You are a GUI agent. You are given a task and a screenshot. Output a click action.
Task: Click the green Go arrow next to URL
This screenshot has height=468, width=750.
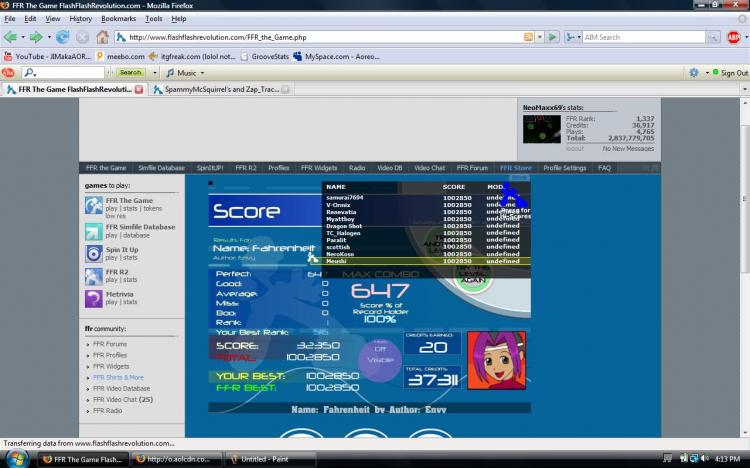(x=552, y=37)
